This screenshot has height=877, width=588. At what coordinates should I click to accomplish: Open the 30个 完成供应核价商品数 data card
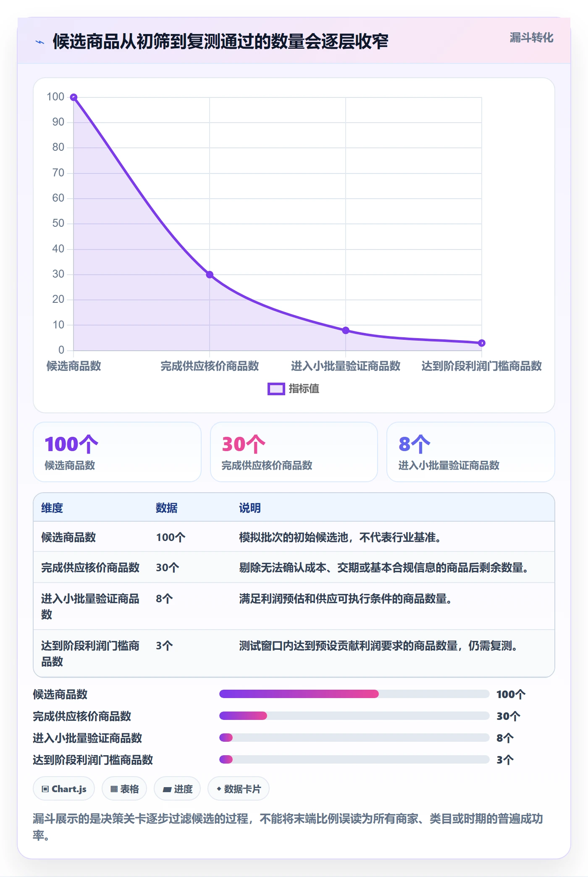coord(294,452)
